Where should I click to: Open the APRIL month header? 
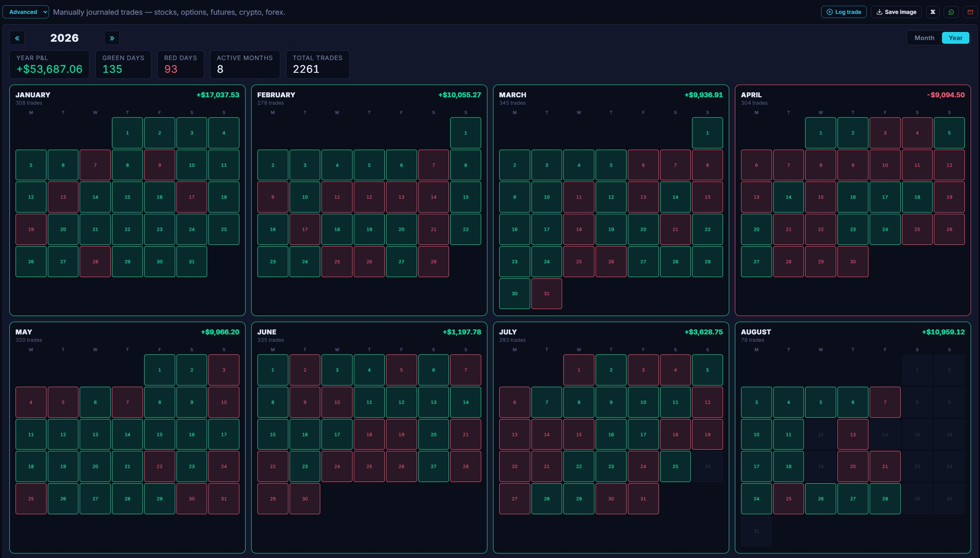pyautogui.click(x=751, y=95)
